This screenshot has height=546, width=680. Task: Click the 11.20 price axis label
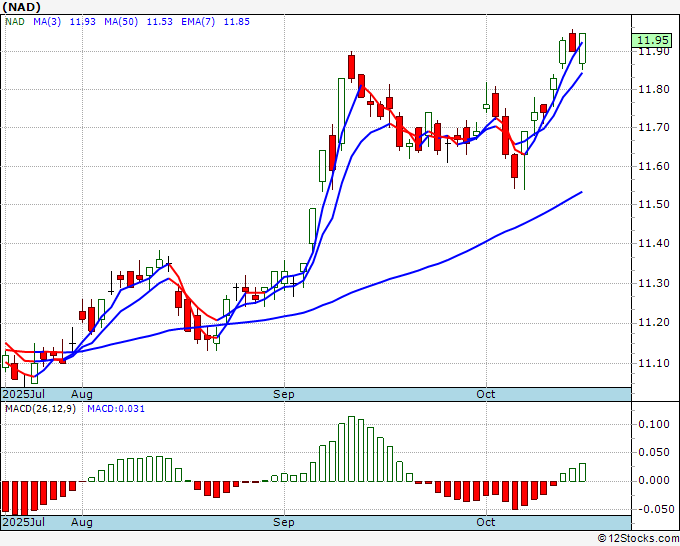(654, 323)
